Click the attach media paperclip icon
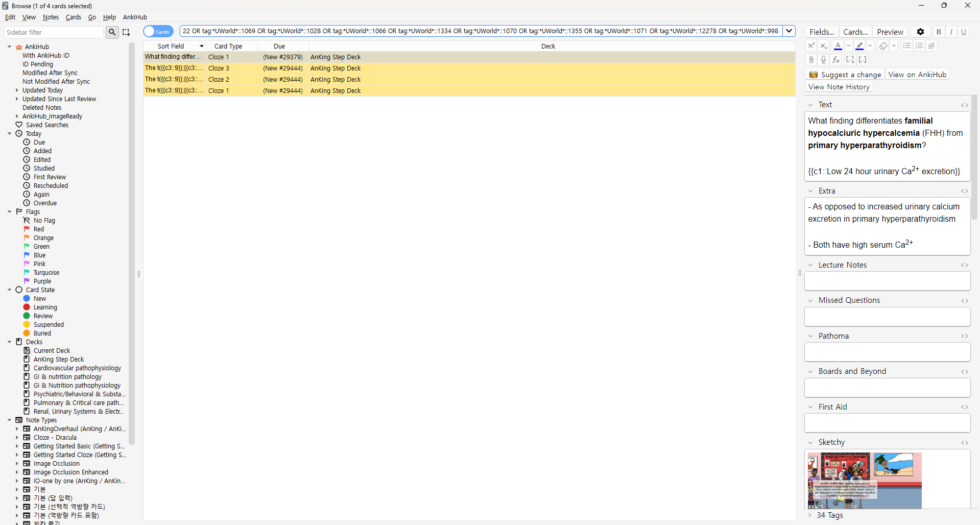 coord(811,60)
